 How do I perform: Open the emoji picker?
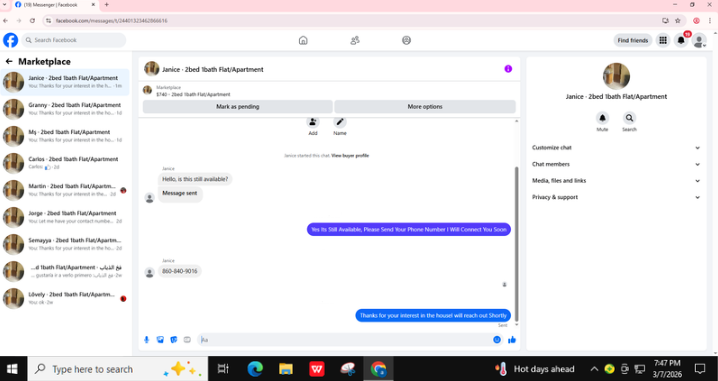pos(497,340)
